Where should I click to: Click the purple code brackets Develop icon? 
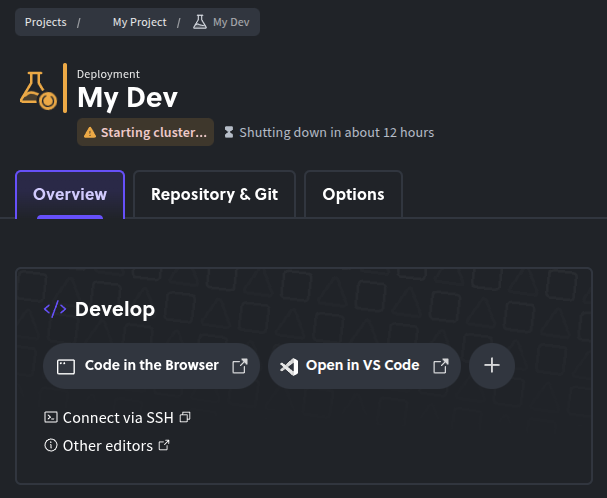point(55,309)
